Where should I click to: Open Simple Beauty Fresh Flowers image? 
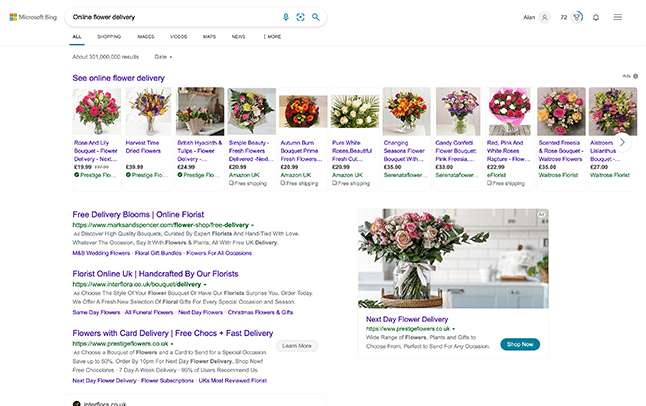pos(252,111)
